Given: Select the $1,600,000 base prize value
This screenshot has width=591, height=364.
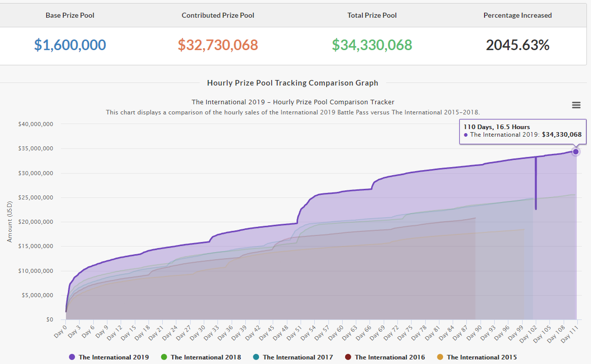Looking at the screenshot, I should [70, 45].
